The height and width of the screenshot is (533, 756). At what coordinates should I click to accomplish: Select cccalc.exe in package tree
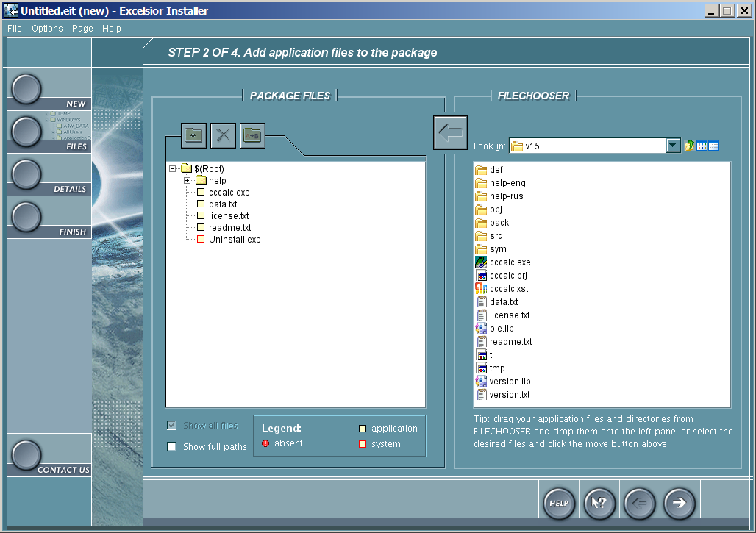click(229, 193)
